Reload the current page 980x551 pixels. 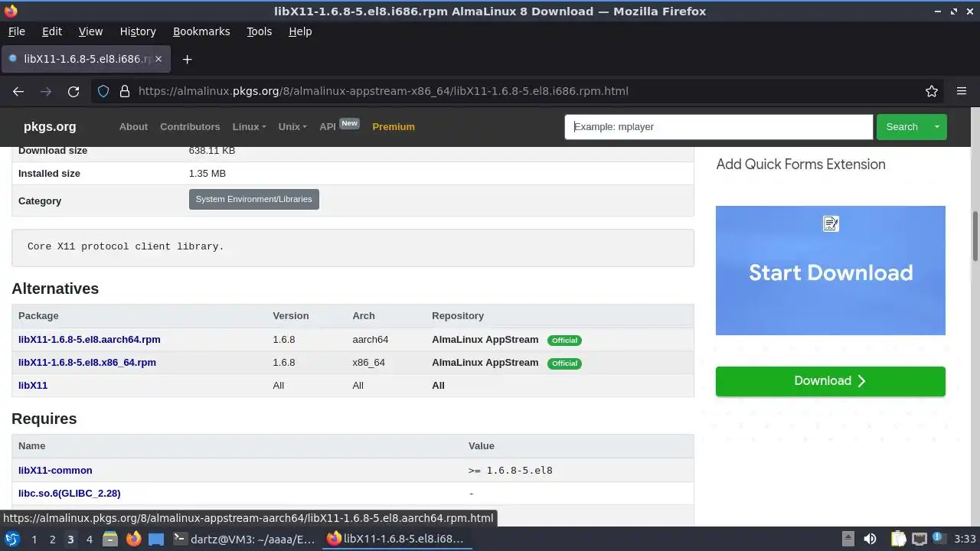(x=73, y=91)
